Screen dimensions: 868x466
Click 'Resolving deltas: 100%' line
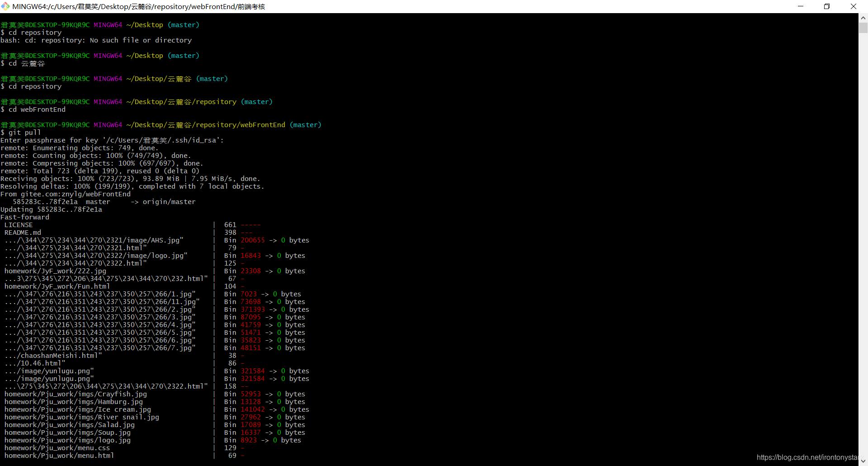tap(132, 186)
